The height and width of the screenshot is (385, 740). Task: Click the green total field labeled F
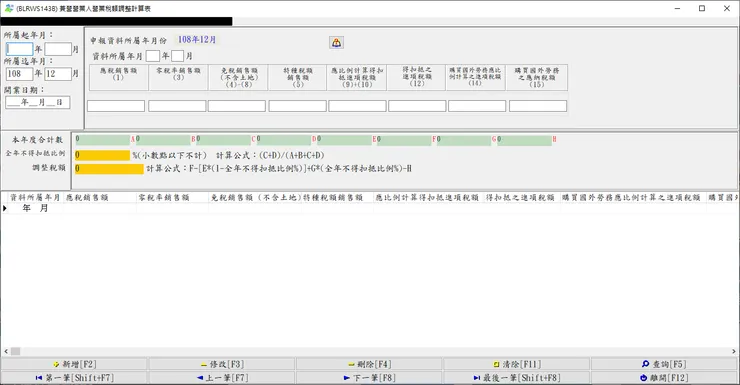click(404, 140)
